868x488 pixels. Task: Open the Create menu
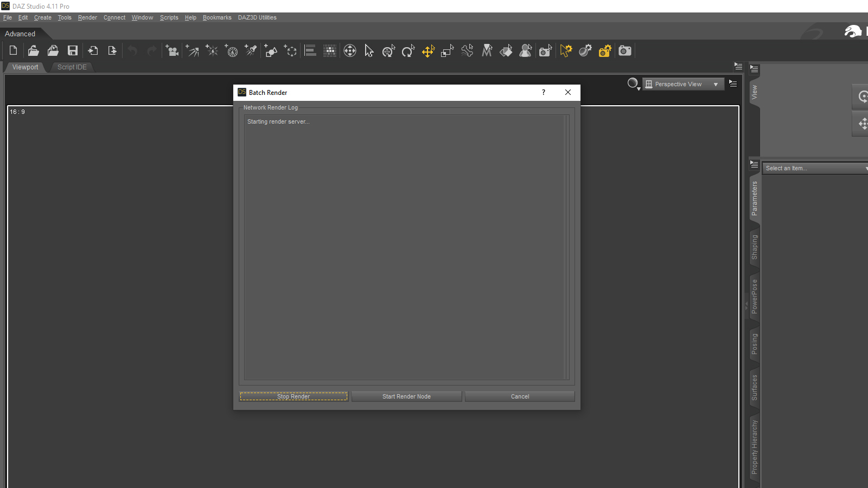[43, 17]
